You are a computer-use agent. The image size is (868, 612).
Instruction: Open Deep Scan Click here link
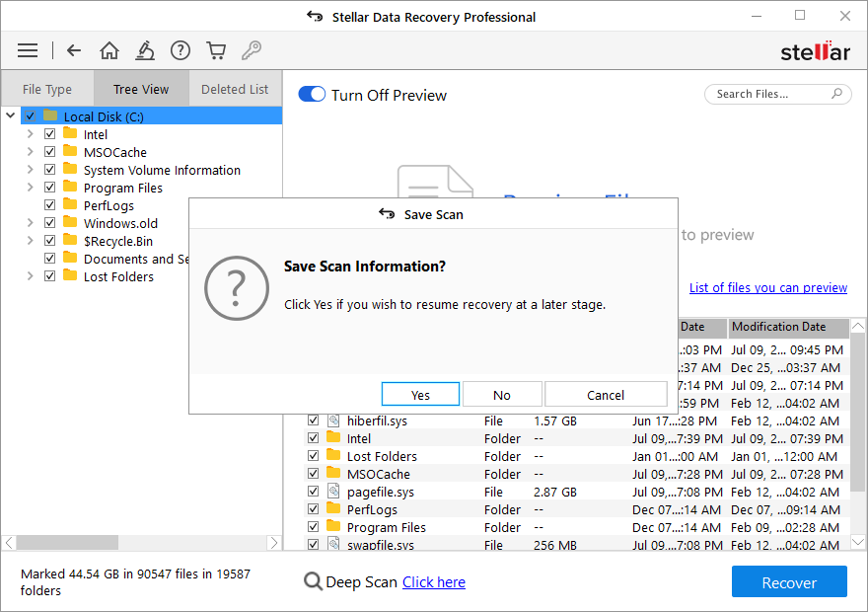tap(433, 582)
